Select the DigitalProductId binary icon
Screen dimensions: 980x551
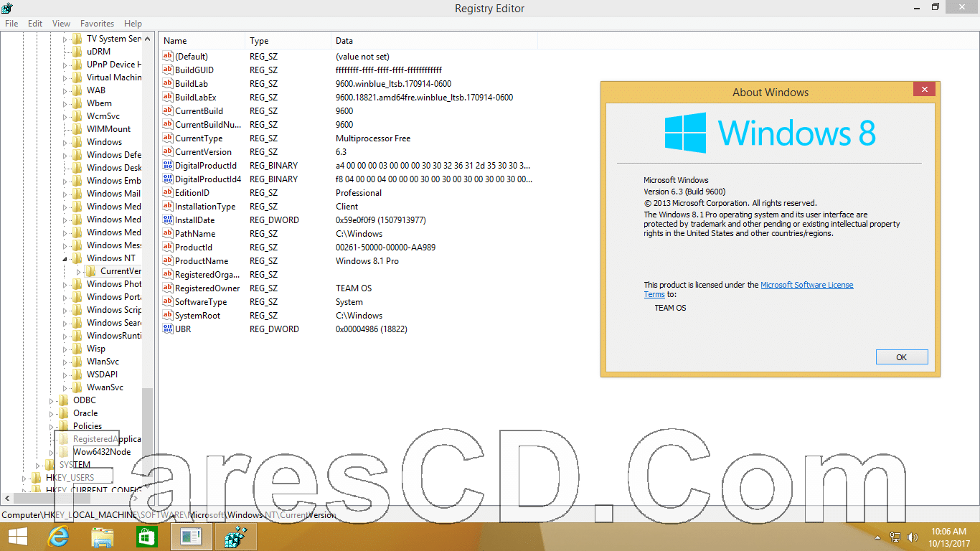pyautogui.click(x=168, y=165)
